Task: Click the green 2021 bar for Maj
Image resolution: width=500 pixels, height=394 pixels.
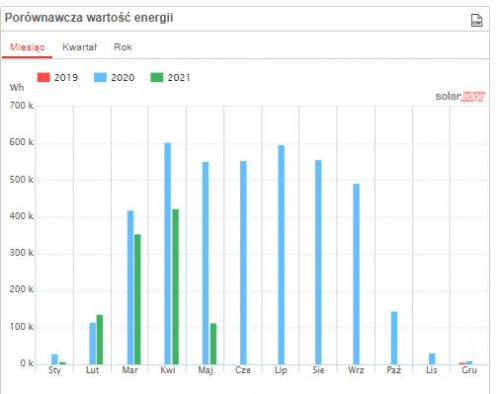Action: [213, 344]
